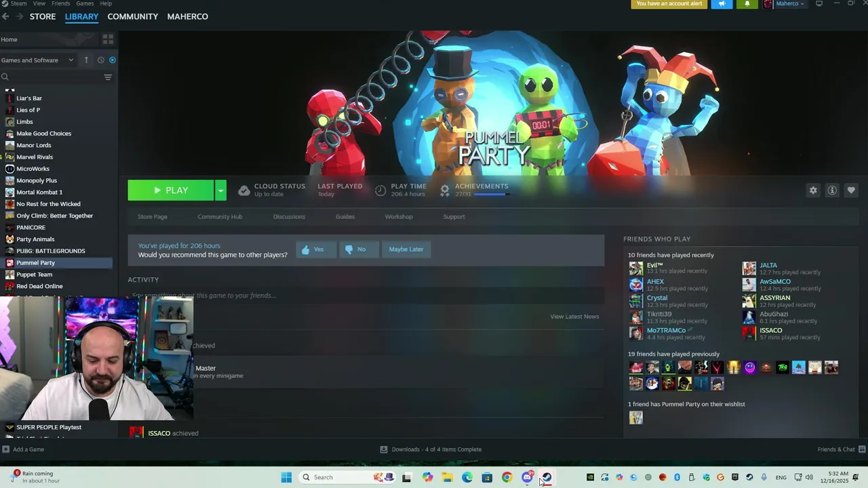Image resolution: width=868 pixels, height=488 pixels.
Task: Open the Friends menu
Action: [x=61, y=3]
